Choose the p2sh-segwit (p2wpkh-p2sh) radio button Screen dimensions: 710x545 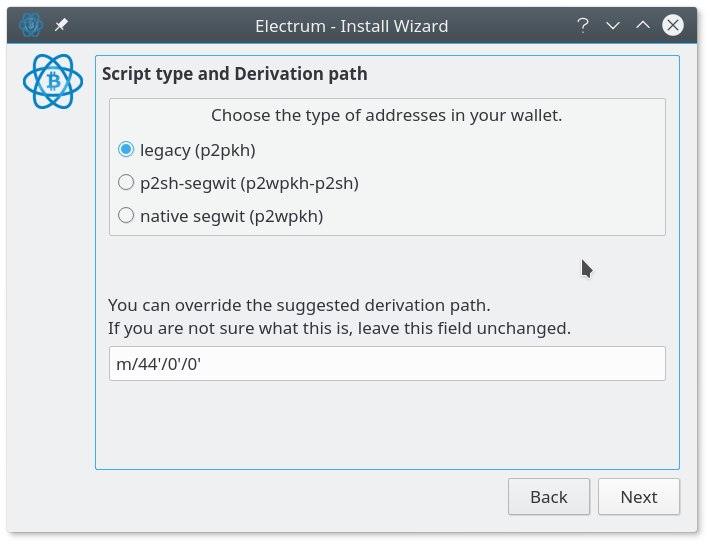click(126, 183)
